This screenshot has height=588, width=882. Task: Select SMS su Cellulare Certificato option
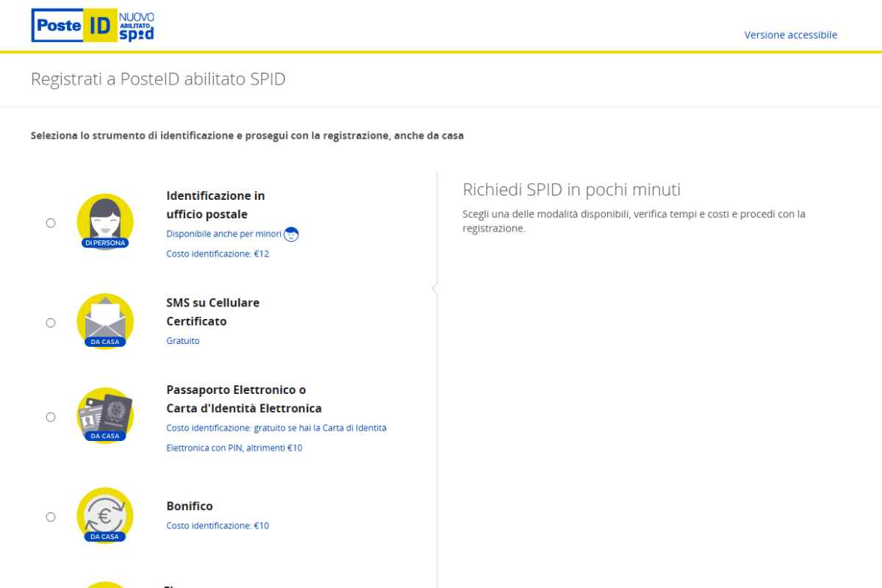pos(50,322)
